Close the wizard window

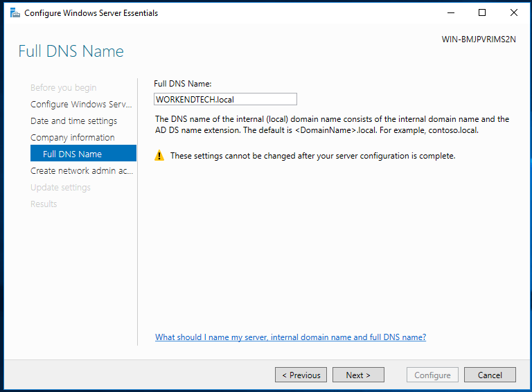[514, 13]
